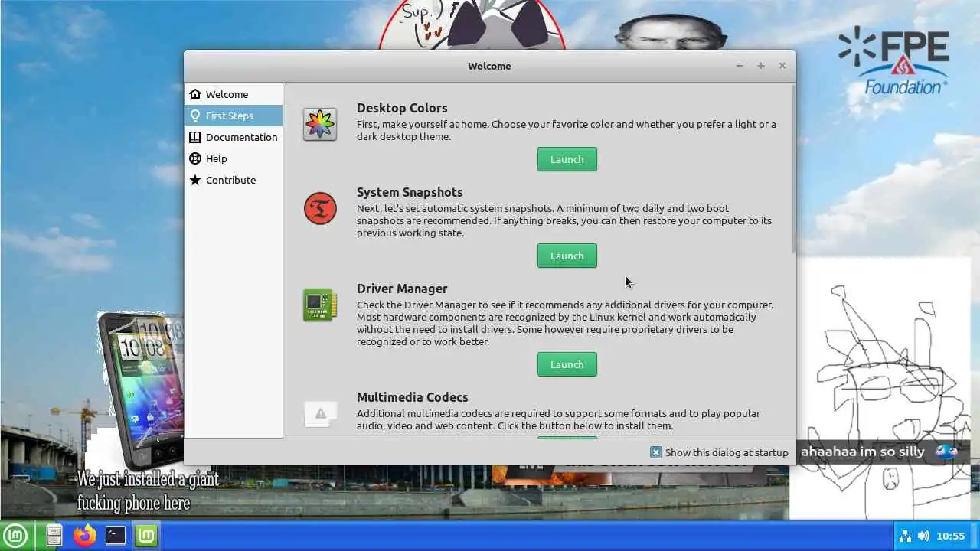Click the lifebuoy icon beside Help
This screenshot has width=980, height=551.
click(x=195, y=158)
